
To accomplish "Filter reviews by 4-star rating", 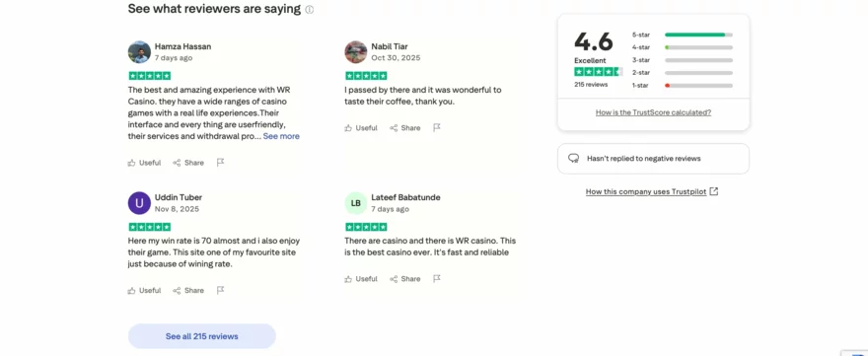I will tap(682, 47).
